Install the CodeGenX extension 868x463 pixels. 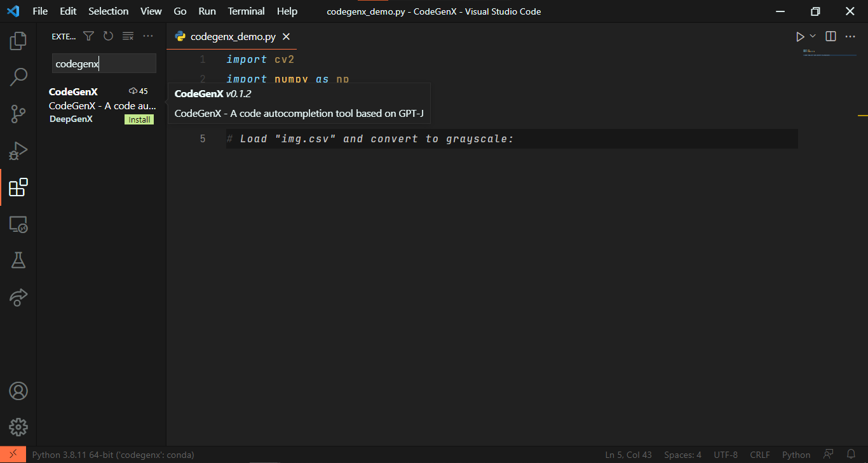click(x=139, y=119)
